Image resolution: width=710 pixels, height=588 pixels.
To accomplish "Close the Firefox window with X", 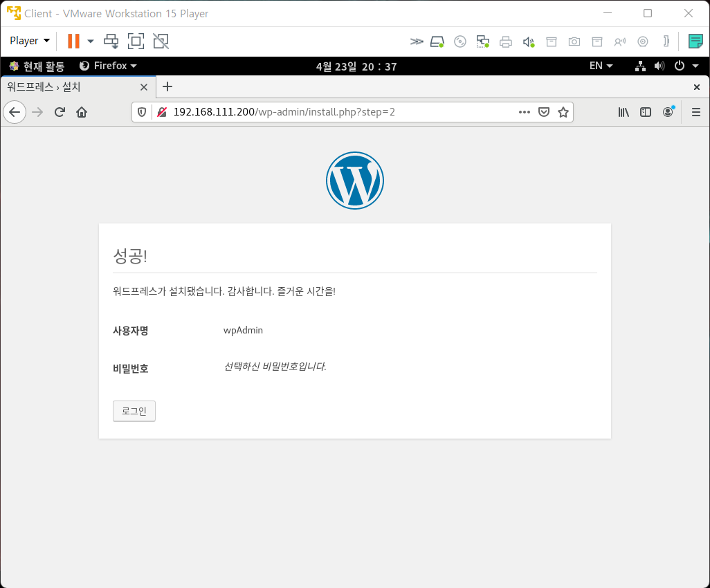I will pos(697,87).
